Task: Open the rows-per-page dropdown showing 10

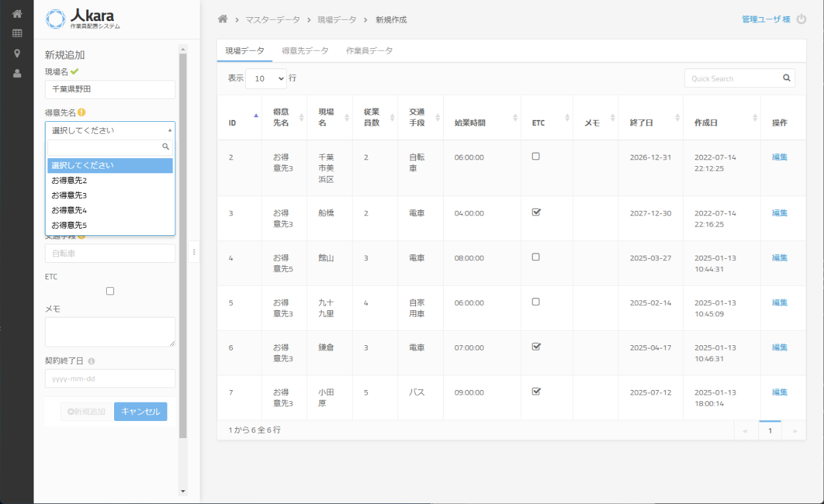Action: click(x=266, y=78)
